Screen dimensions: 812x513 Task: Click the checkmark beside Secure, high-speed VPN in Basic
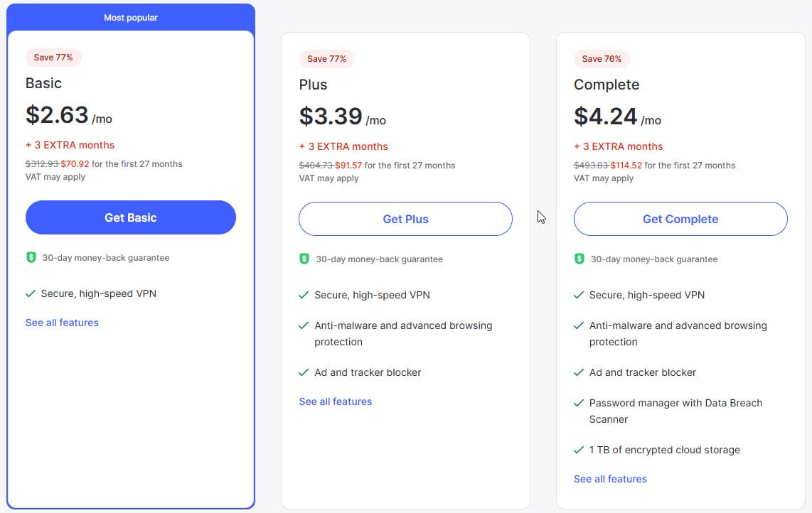pos(31,293)
